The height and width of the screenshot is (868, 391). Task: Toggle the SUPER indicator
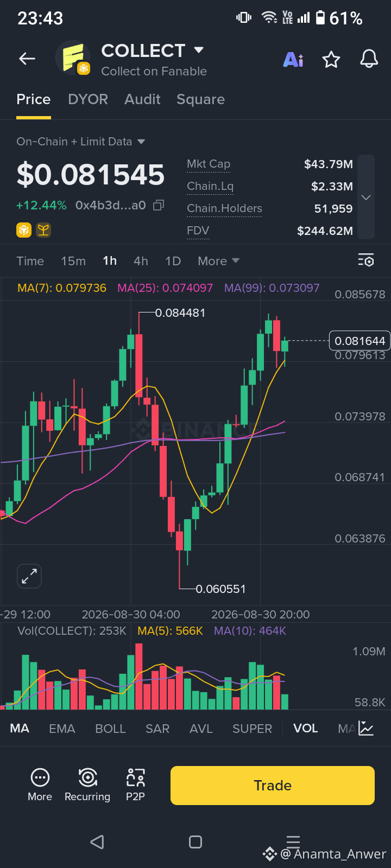click(252, 729)
